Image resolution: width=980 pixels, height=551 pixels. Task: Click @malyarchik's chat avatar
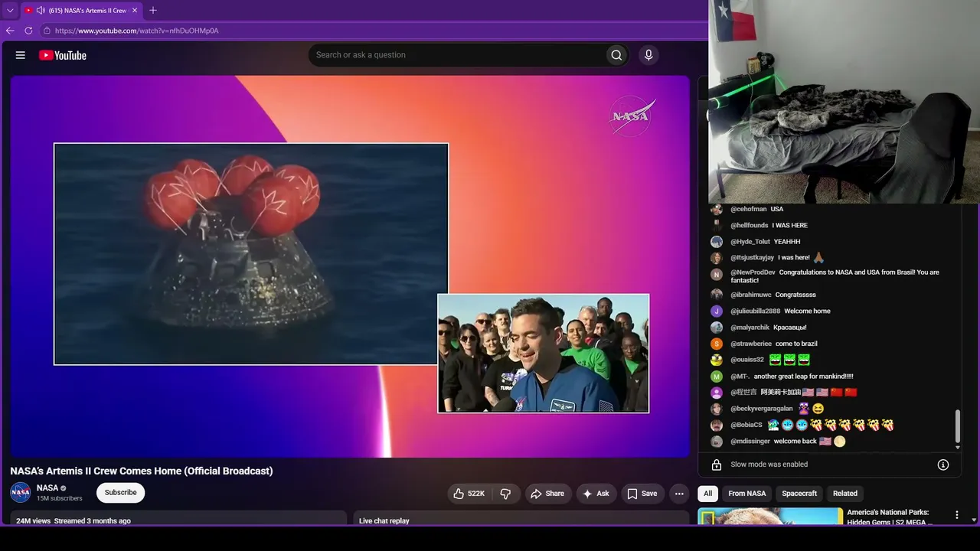(x=717, y=328)
